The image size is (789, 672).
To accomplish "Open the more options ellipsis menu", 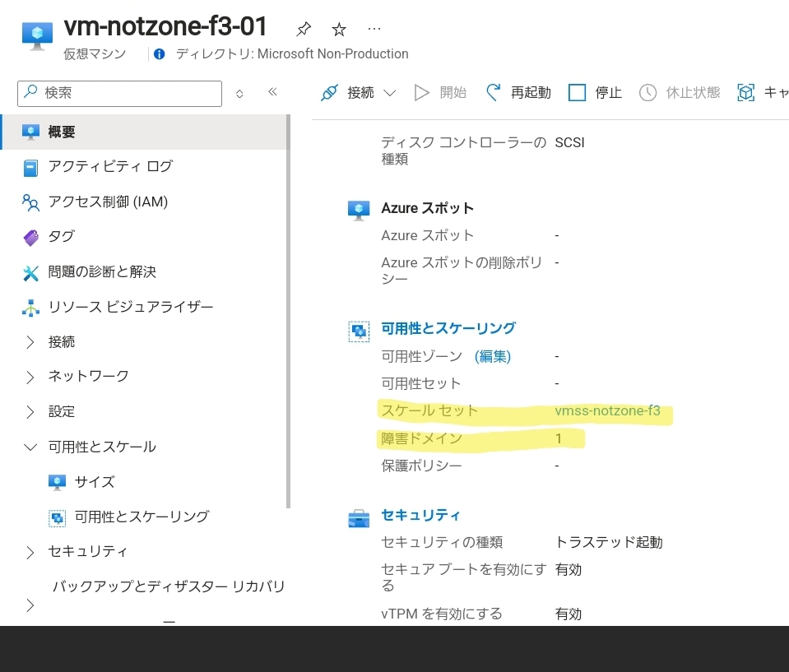I will [x=374, y=29].
